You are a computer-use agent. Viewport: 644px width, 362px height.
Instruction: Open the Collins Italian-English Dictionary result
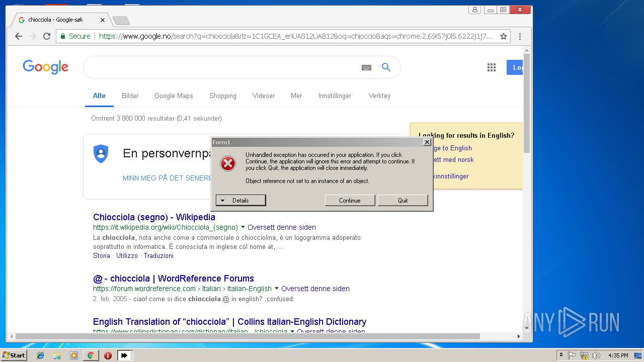[x=229, y=322]
